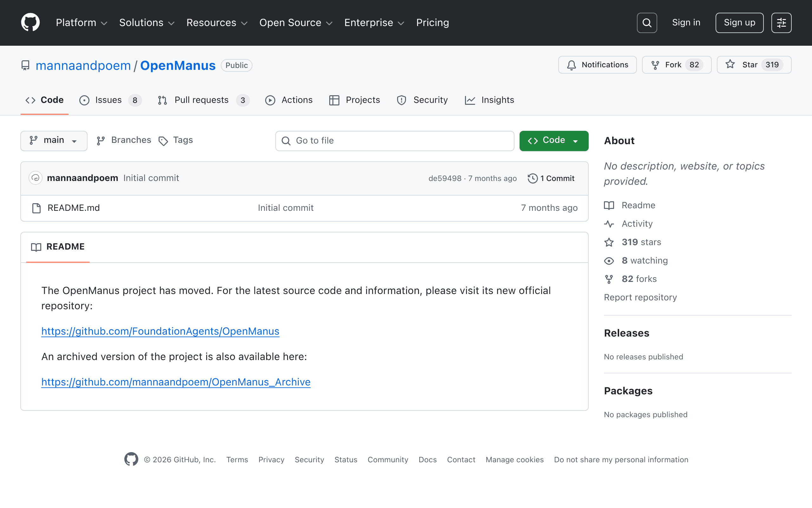Click the Notifications button

click(597, 65)
